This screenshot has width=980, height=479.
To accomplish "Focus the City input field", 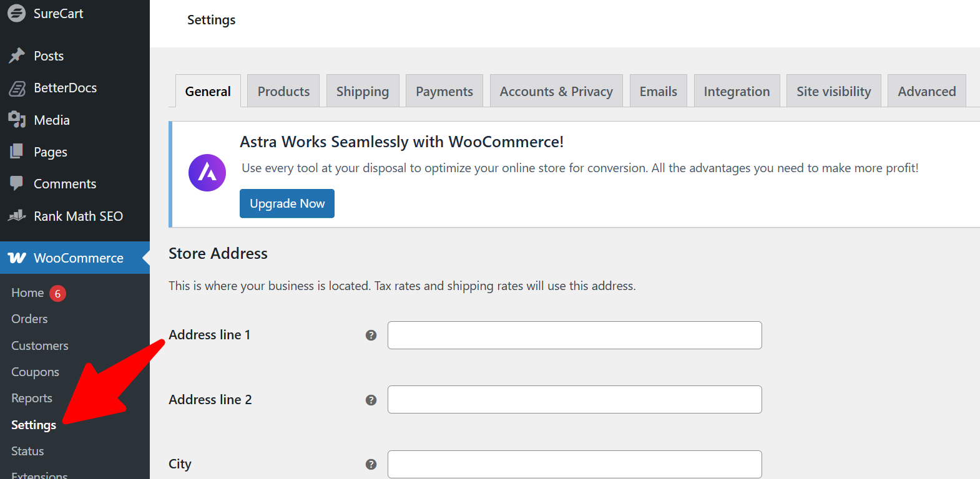I will click(x=574, y=464).
